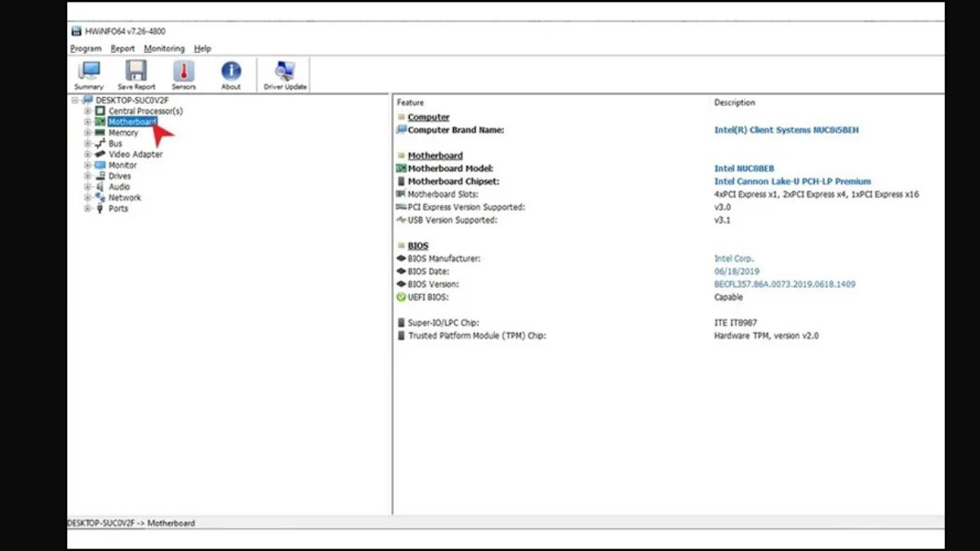Image resolution: width=980 pixels, height=551 pixels.
Task: Expand the Audio tree node
Action: (x=87, y=187)
